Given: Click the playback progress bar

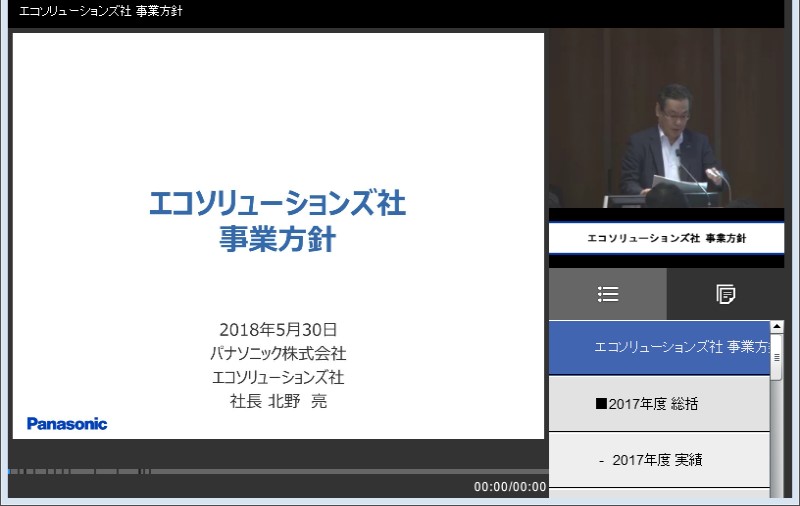Looking at the screenshot, I should [x=278, y=471].
